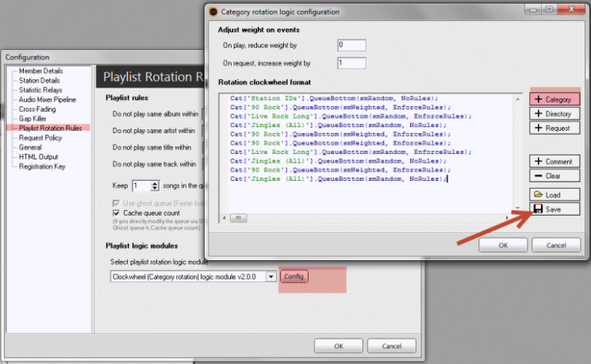
Task: Go to Cross-Fading configuration section
Action: [37, 109]
